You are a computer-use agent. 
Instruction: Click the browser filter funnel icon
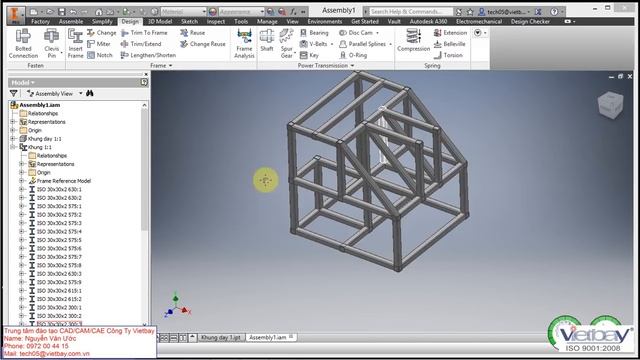[x=13, y=93]
